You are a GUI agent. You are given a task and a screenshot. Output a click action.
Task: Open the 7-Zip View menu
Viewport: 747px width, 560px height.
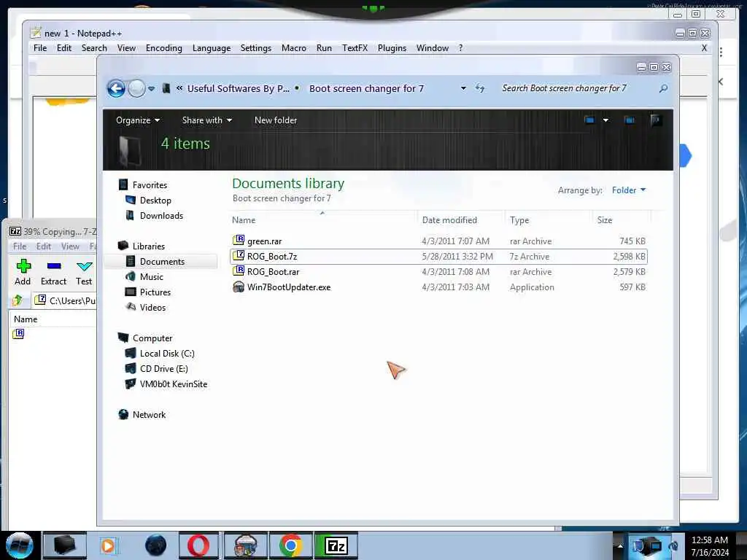(70, 246)
